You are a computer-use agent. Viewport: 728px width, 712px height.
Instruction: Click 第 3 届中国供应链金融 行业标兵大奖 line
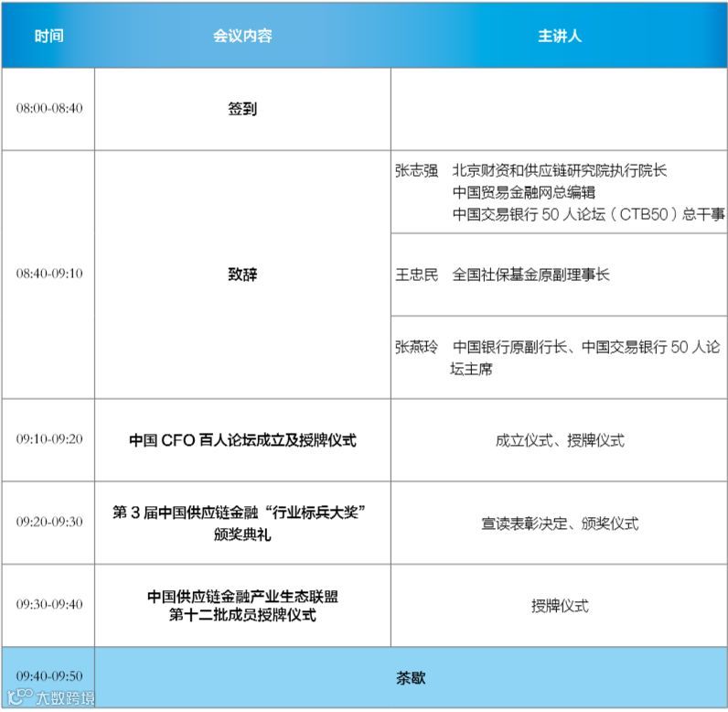[239, 512]
